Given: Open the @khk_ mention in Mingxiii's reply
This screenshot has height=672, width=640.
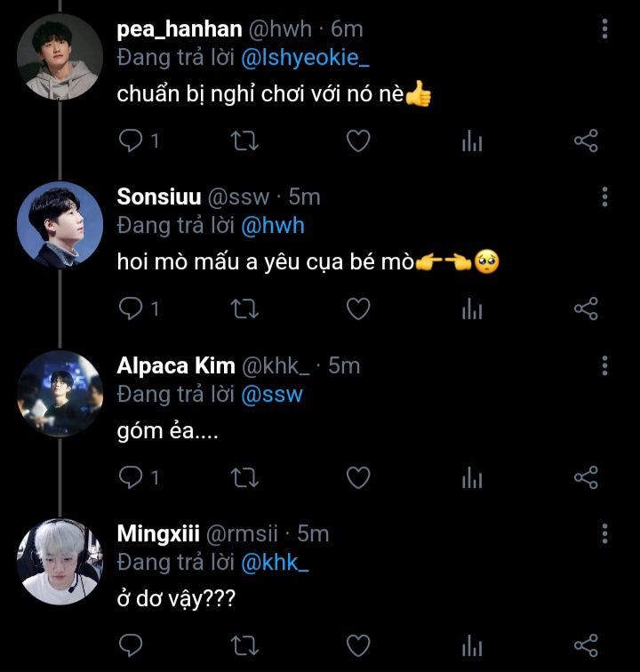Looking at the screenshot, I should pos(274,562).
